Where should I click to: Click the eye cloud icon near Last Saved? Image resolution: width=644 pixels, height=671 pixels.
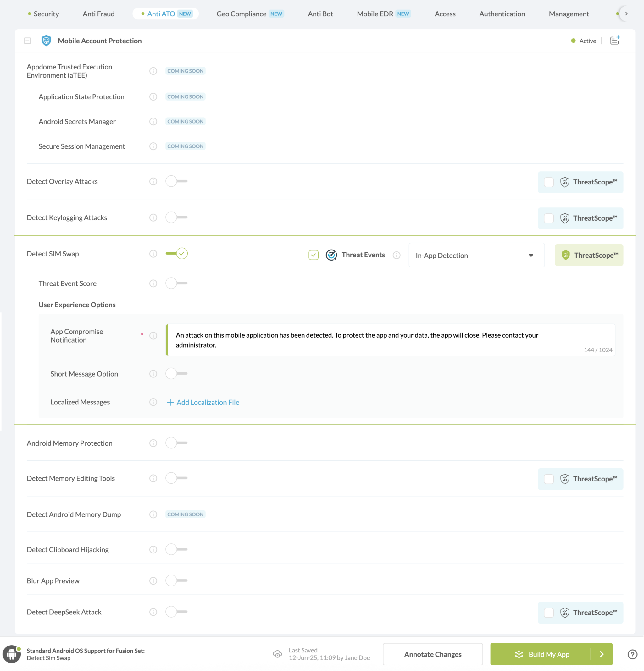coord(277,654)
